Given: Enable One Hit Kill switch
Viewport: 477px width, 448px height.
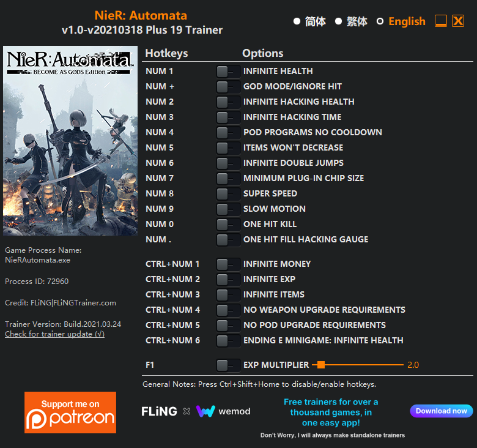Looking at the screenshot, I should pos(228,225).
